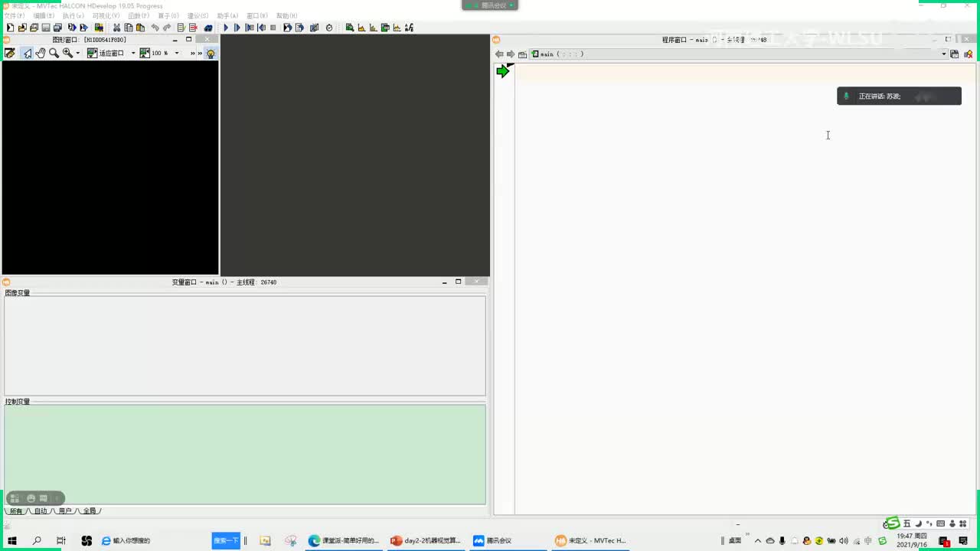Stop program execution
The width and height of the screenshot is (980, 551).
[273, 28]
